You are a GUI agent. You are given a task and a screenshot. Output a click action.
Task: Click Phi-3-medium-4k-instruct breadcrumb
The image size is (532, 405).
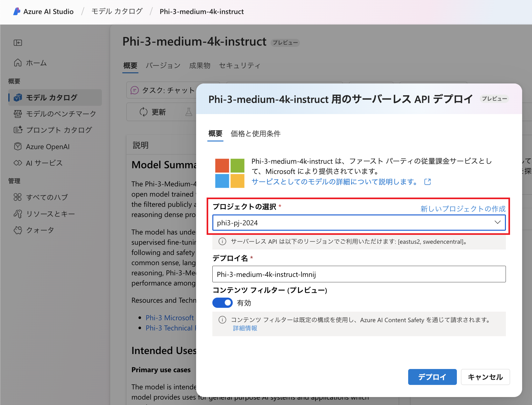[x=202, y=11]
